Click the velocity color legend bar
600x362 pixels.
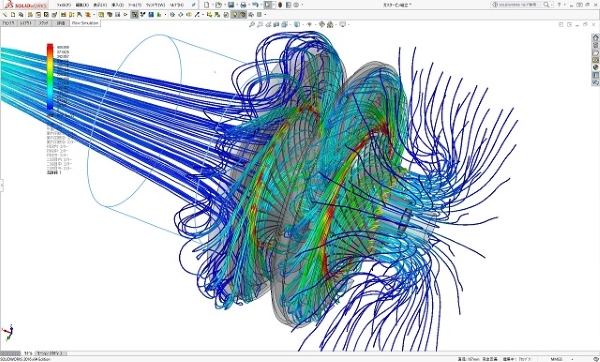click(50, 77)
